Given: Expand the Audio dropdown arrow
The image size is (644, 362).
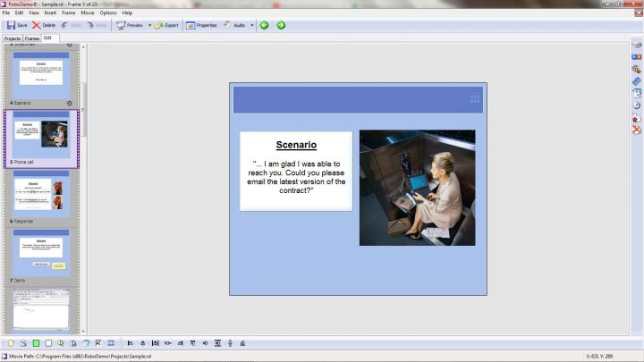Looking at the screenshot, I should 252,25.
